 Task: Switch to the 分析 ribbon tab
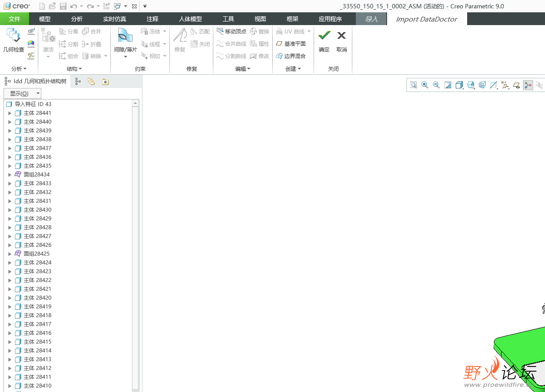click(x=77, y=19)
